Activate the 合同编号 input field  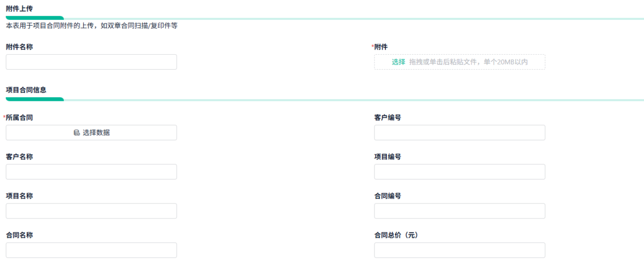click(x=459, y=211)
